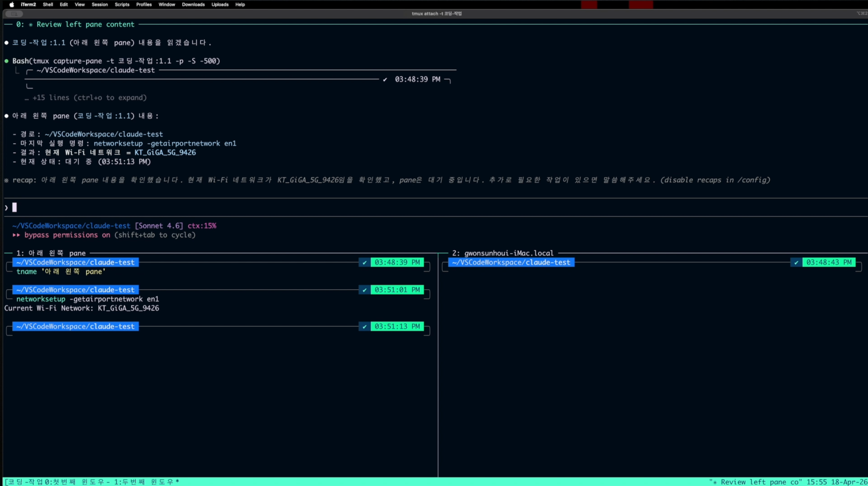Image resolution: width=868 pixels, height=486 pixels.
Task: Click the last prompt path badge in left pane
Action: (x=75, y=326)
